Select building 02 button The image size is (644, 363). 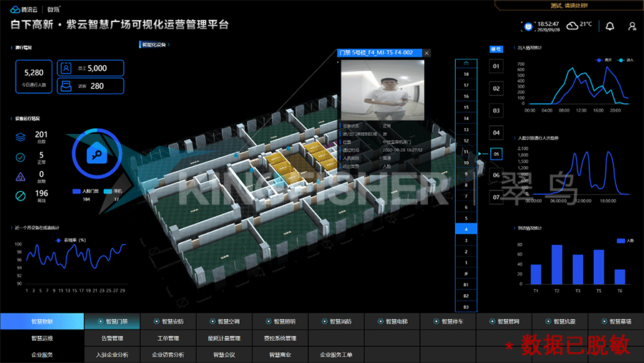[496, 88]
